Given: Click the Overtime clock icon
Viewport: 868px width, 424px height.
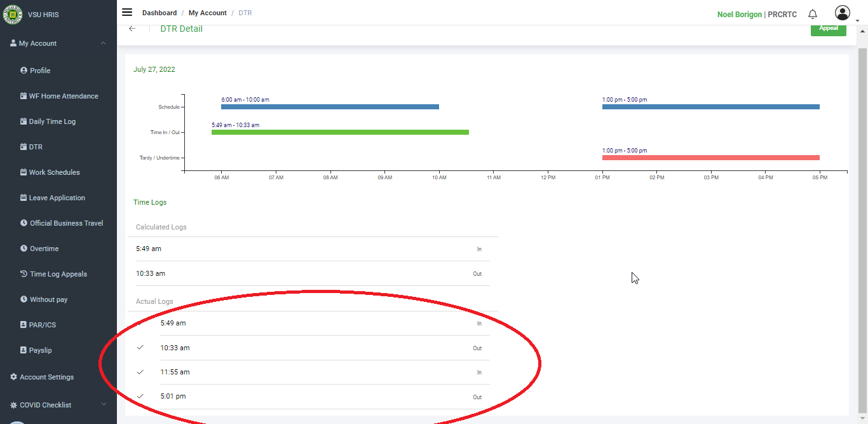Looking at the screenshot, I should tap(24, 249).
